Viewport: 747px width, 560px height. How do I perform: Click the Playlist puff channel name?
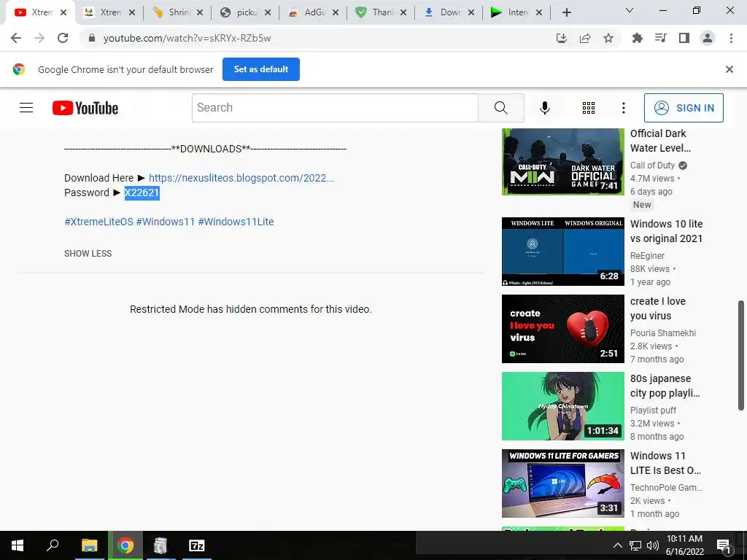(653, 410)
